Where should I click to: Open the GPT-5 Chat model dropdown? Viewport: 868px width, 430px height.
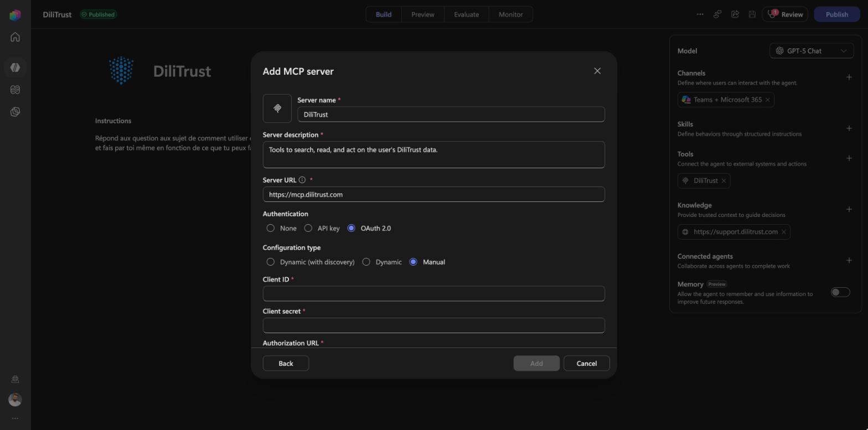[812, 51]
